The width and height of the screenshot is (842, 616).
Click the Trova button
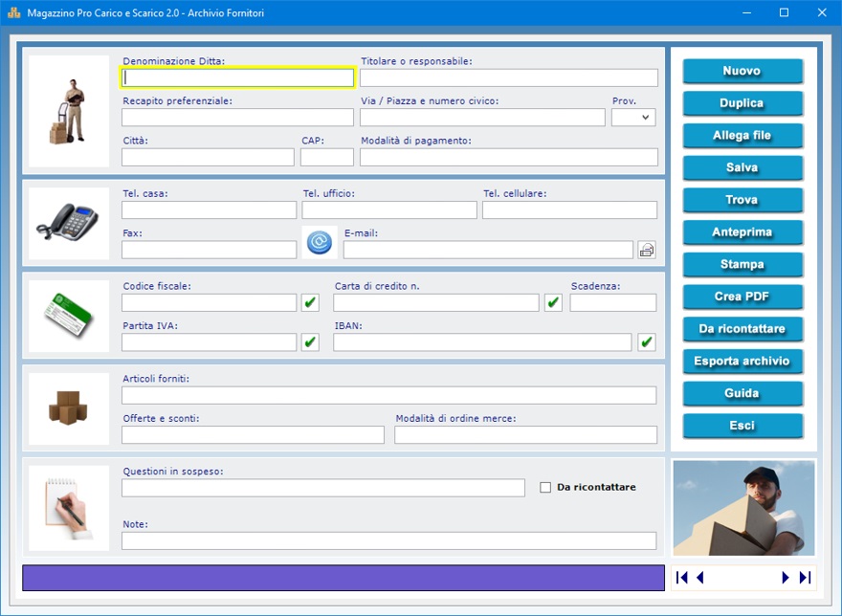pos(742,200)
